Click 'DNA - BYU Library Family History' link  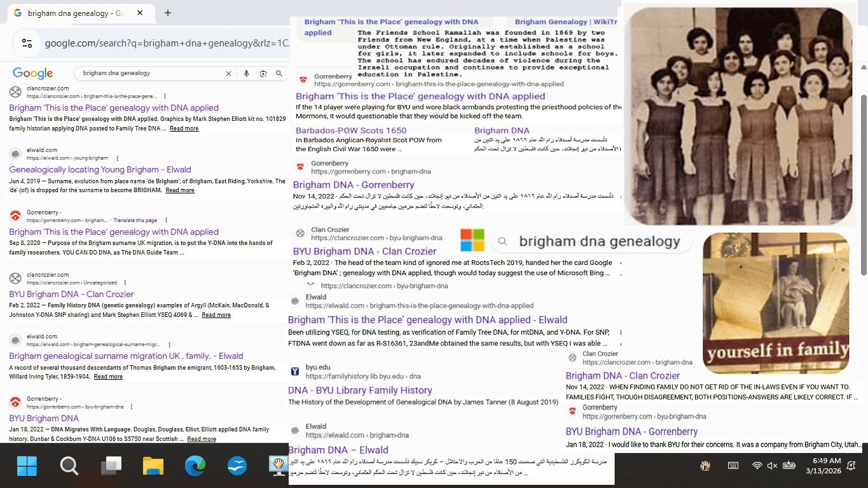tap(360, 391)
